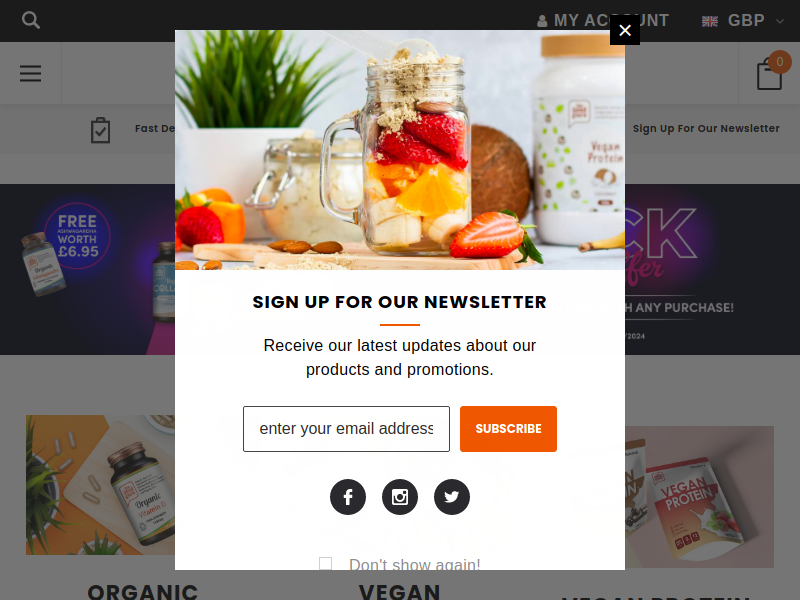Click the clipboard checkmark icon
Image resolution: width=800 pixels, height=600 pixels.
click(101, 130)
